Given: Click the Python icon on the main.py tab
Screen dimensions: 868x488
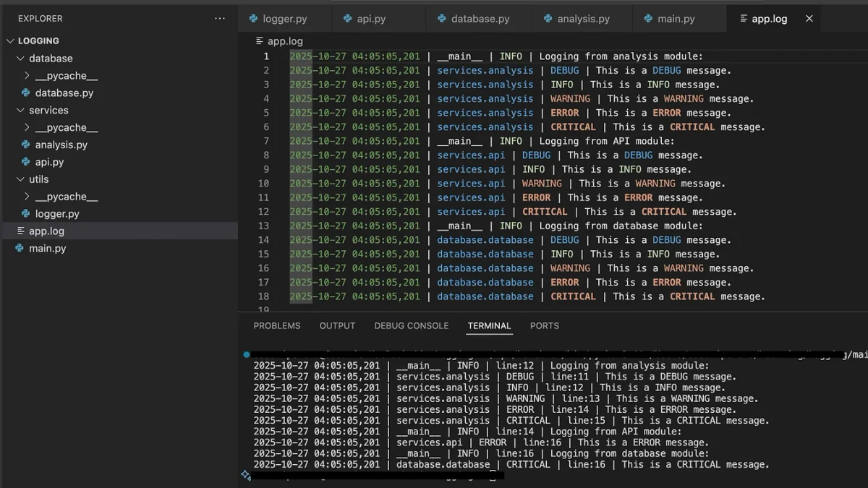Looking at the screenshot, I should tap(648, 19).
